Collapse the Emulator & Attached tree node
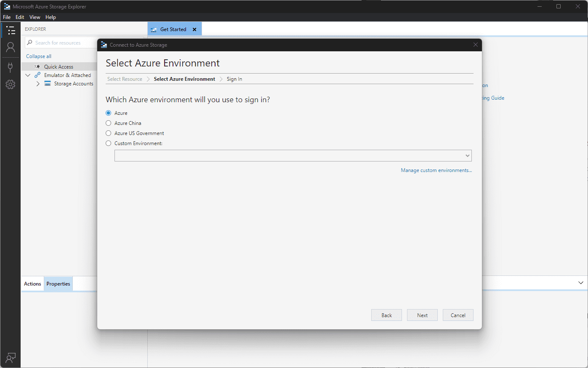This screenshot has width=588, height=368. (28, 75)
